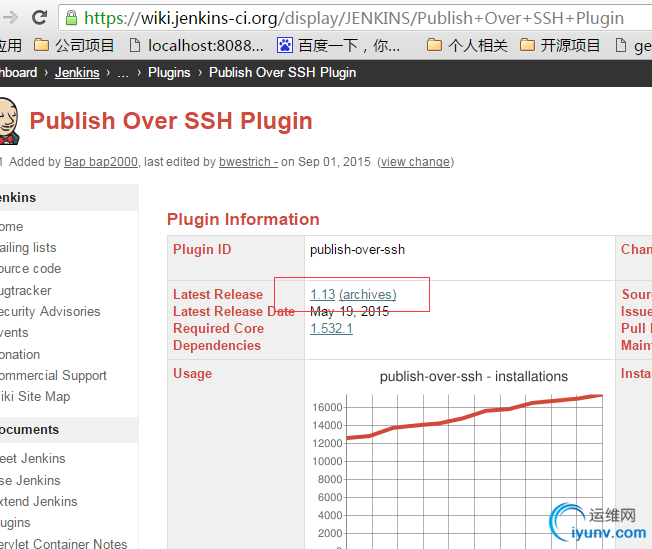Click the Required Core label
This screenshot has width=652, height=549.
[x=219, y=329]
